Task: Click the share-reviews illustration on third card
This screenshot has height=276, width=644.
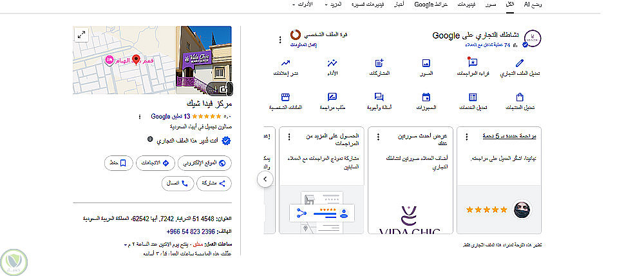Action: [322, 211]
